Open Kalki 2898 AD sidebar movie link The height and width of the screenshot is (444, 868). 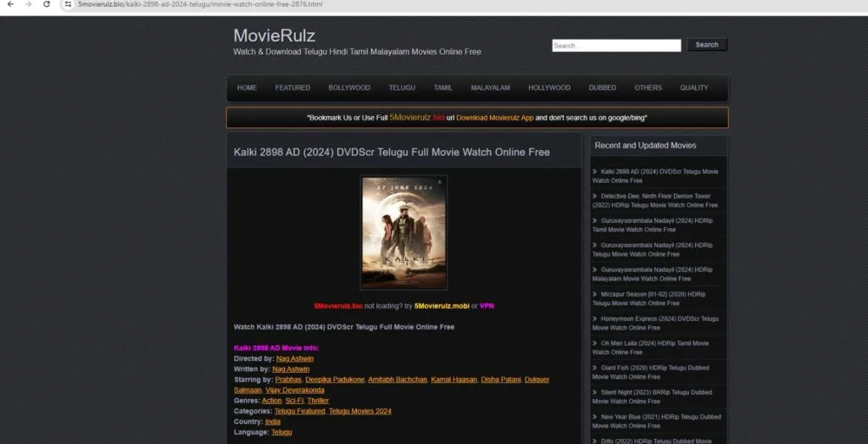655,176
